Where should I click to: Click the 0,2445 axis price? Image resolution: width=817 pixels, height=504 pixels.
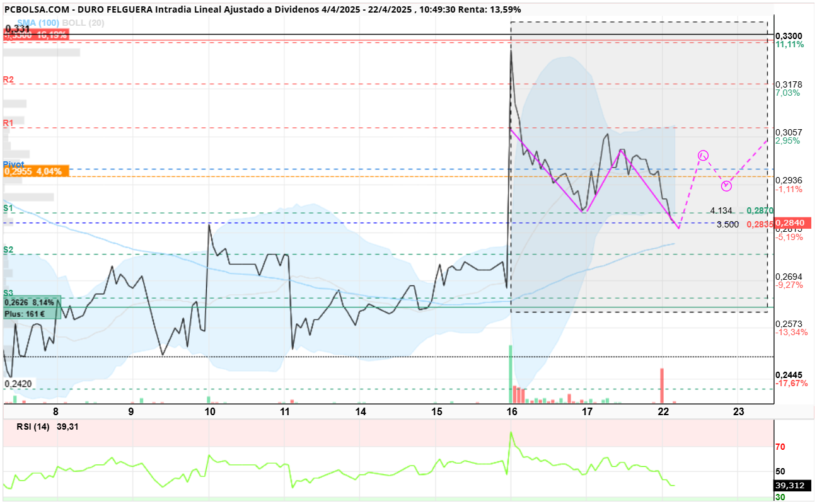789,374
